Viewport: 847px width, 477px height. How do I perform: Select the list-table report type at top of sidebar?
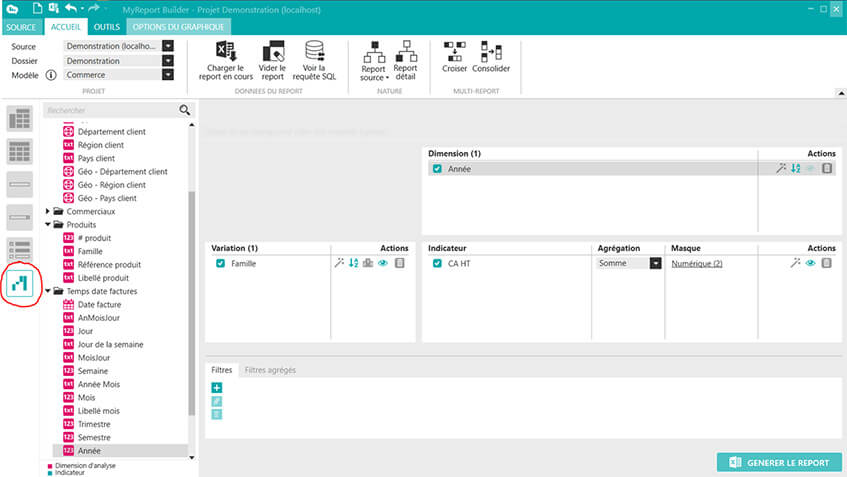[x=19, y=119]
